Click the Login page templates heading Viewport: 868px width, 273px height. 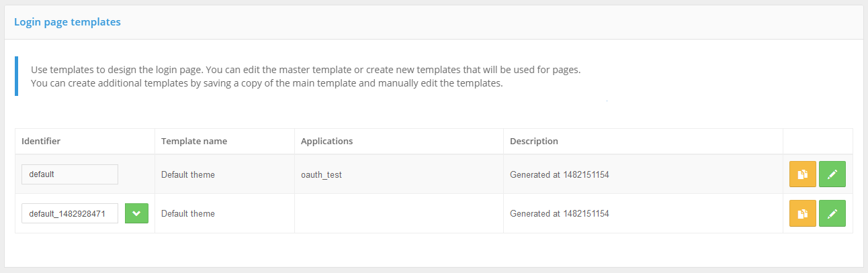pos(67,22)
